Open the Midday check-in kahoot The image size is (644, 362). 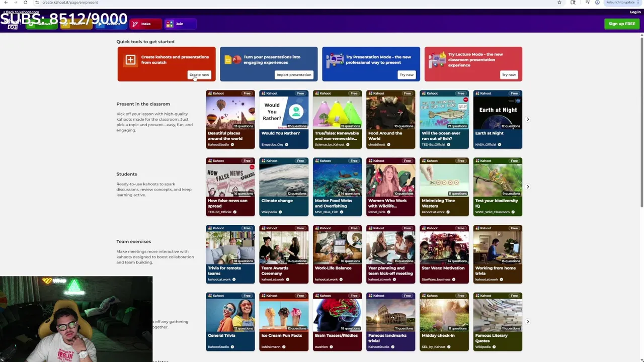click(x=444, y=321)
